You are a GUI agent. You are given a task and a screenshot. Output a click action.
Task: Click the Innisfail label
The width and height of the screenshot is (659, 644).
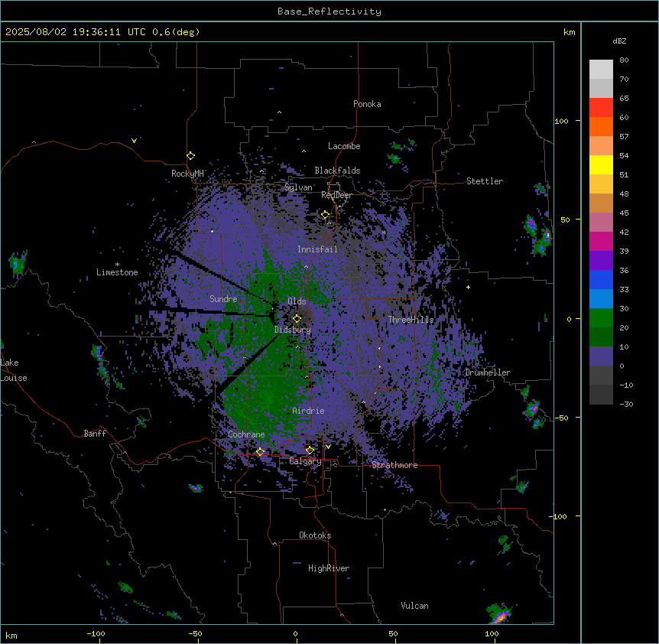(317, 249)
